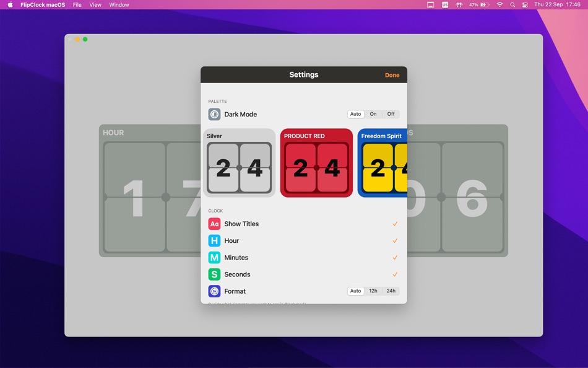The height and width of the screenshot is (368, 588).
Task: Click the green zoom window button
Action: pos(85,39)
